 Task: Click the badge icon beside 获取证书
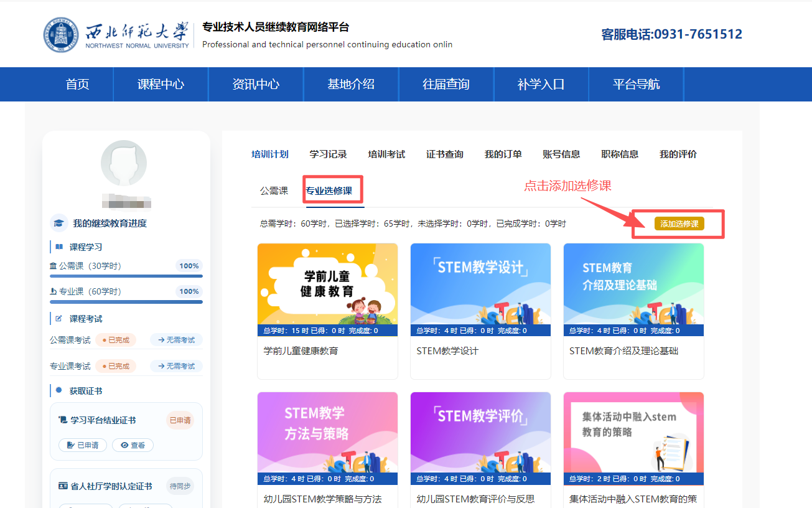click(x=59, y=390)
